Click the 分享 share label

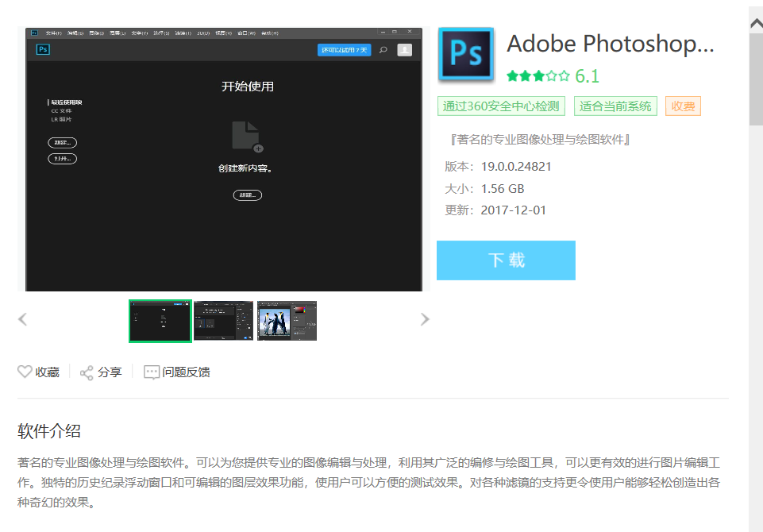[x=110, y=372]
